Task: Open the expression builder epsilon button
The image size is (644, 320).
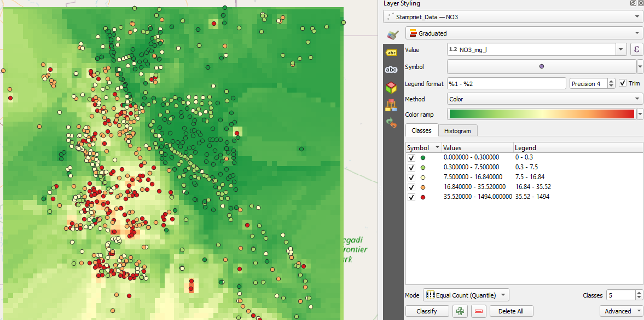Action: pyautogui.click(x=636, y=49)
